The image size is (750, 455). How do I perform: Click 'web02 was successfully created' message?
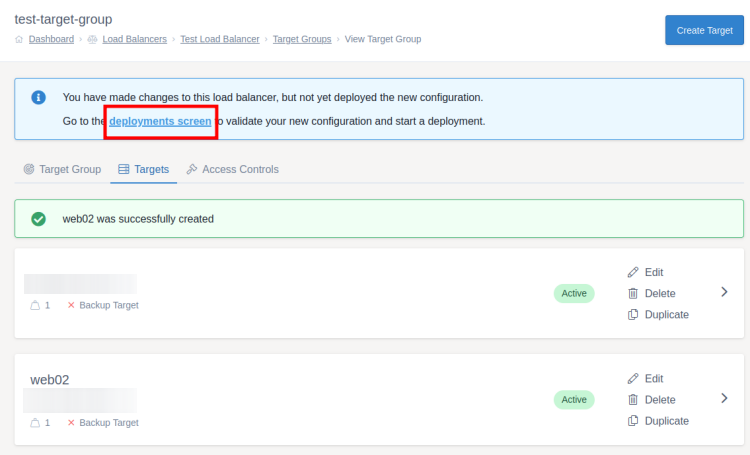click(x=138, y=219)
